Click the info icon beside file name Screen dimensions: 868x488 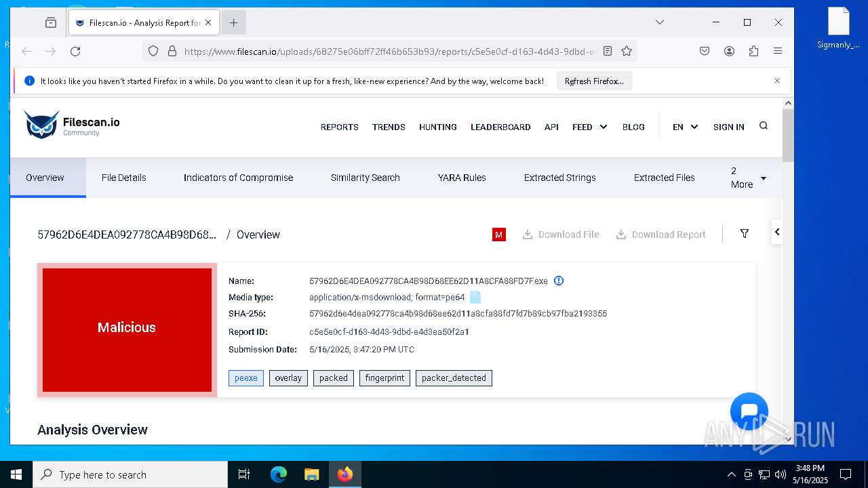point(559,281)
